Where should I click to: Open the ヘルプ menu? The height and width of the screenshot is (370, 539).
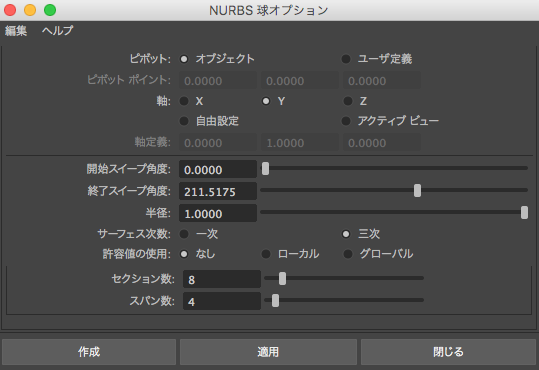57,31
